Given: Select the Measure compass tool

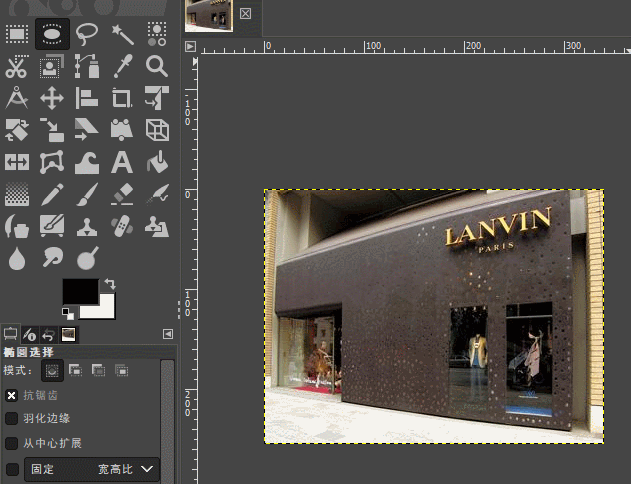Looking at the screenshot, I should (x=17, y=98).
